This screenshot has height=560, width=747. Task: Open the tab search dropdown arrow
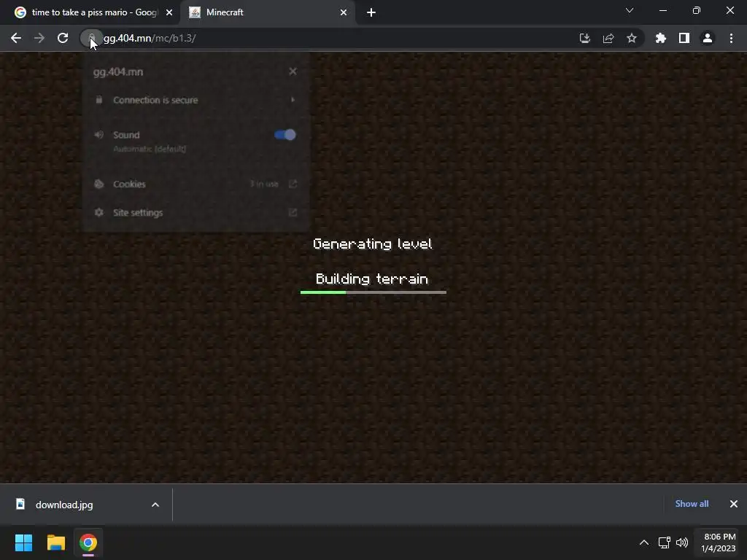click(630, 10)
